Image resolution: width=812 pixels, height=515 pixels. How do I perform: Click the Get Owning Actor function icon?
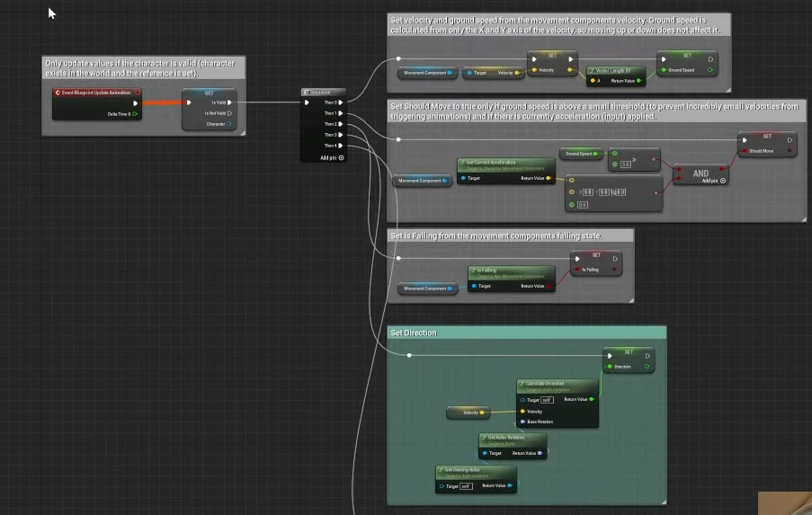[x=441, y=469]
